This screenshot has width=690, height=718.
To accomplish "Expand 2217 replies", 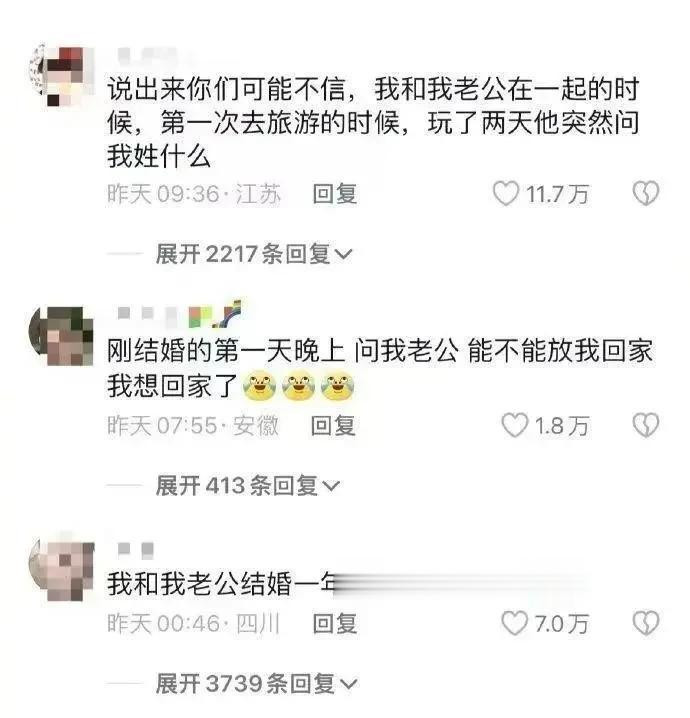I will (x=254, y=254).
